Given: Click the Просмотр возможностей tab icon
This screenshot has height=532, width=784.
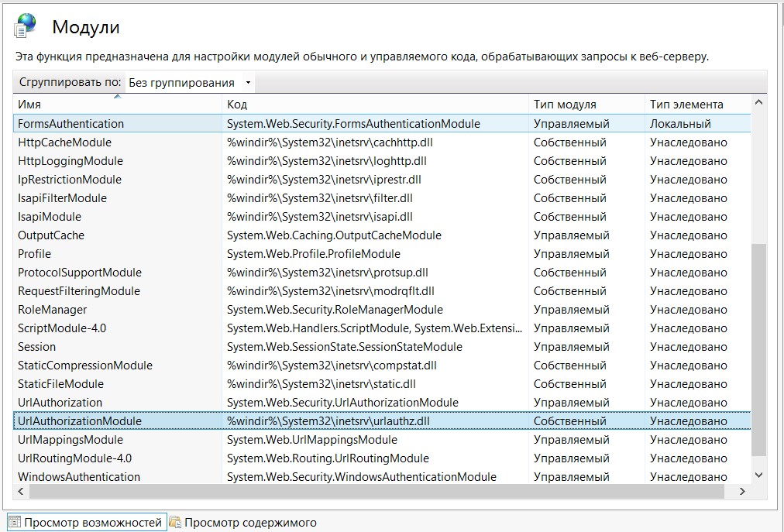Looking at the screenshot, I should (x=15, y=523).
